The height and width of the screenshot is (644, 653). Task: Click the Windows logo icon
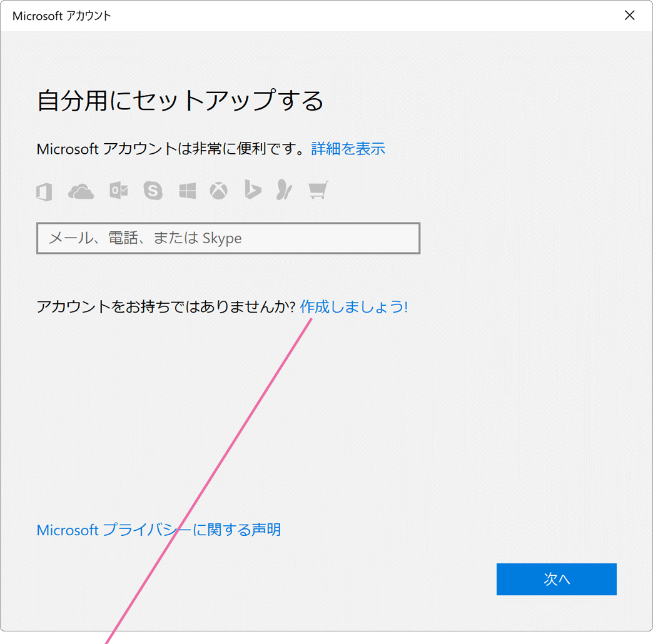(188, 191)
